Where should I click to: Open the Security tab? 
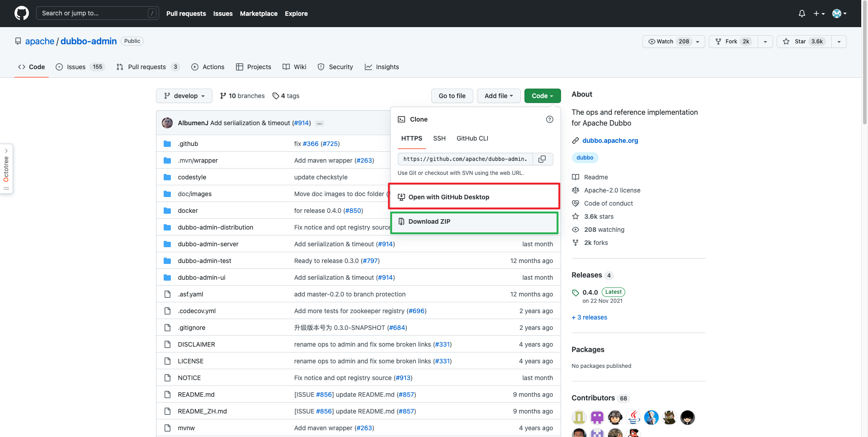[x=335, y=67]
